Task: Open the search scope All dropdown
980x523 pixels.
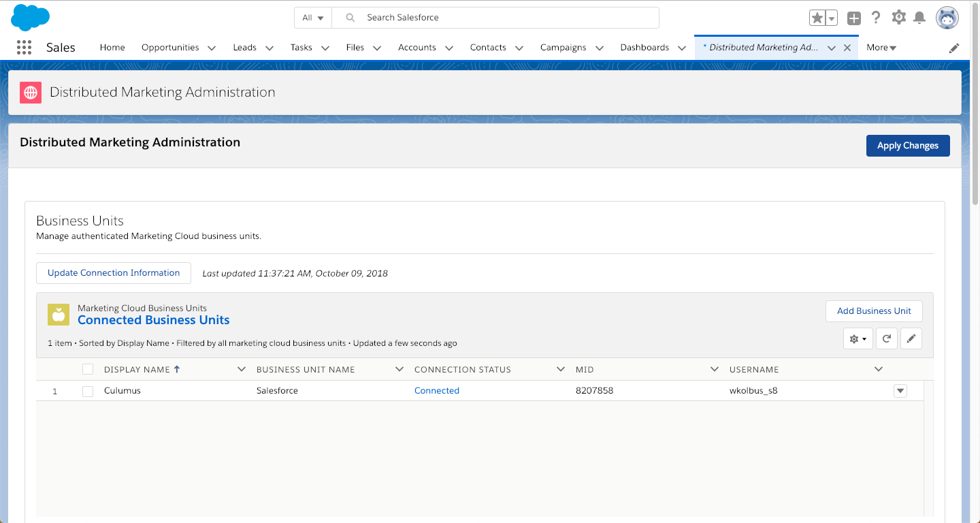Action: [313, 18]
